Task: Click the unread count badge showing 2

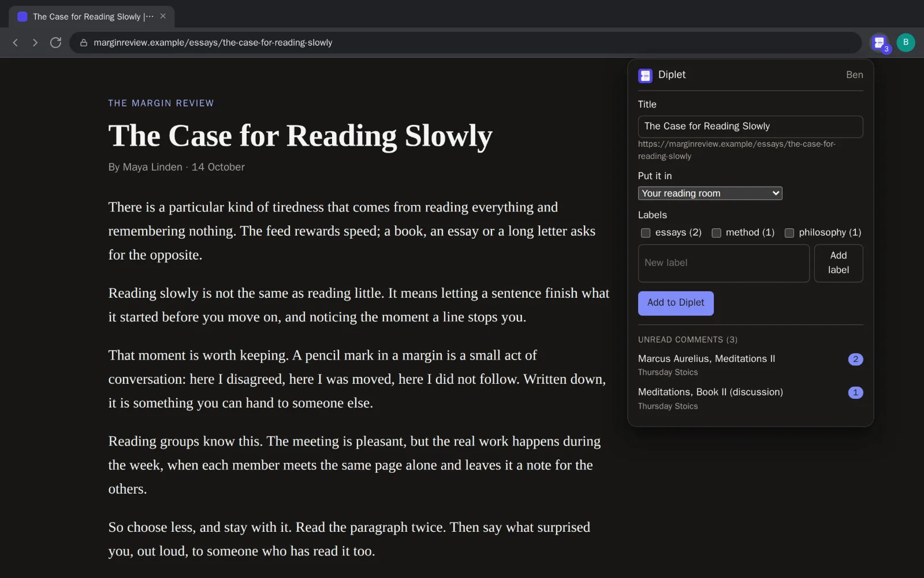Action: 855,360
